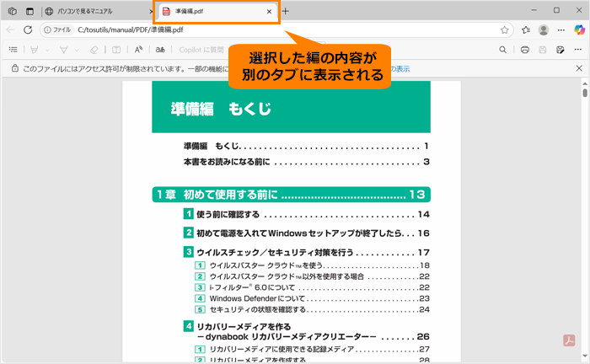Click the Adobe Acrobat icon at bottom right
This screenshot has width=590, height=364.
coord(569,340)
